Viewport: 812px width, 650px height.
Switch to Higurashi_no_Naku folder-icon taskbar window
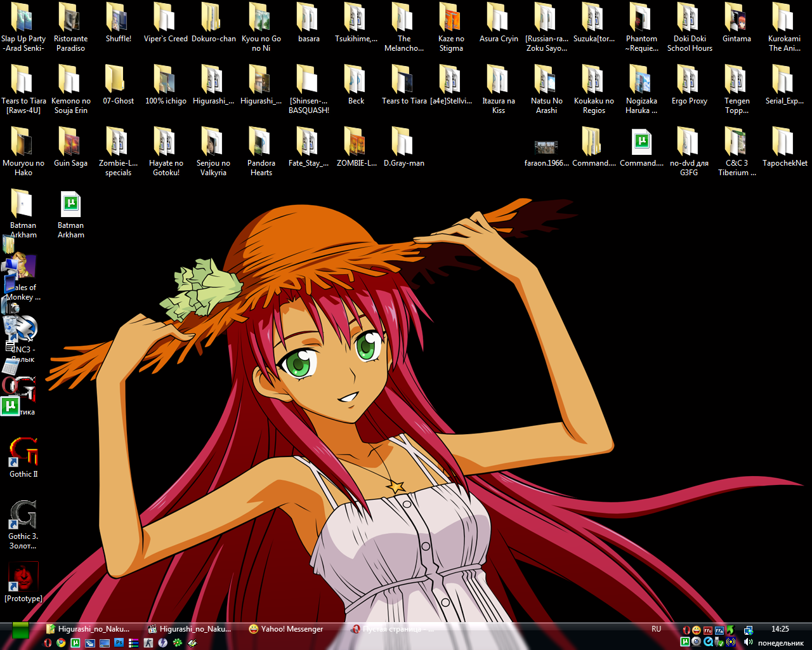tap(88, 629)
